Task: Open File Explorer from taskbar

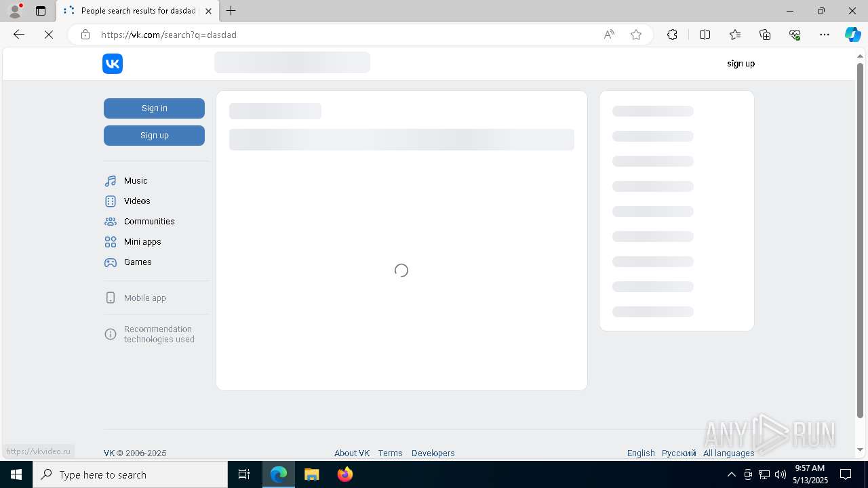Action: pos(311,474)
